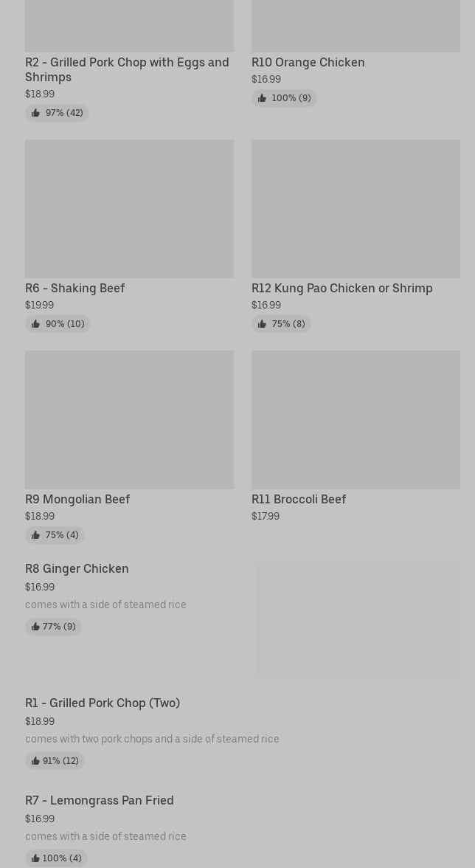
Task: Choose R11 Broccoli Beef menu item title
Action: coord(298,499)
